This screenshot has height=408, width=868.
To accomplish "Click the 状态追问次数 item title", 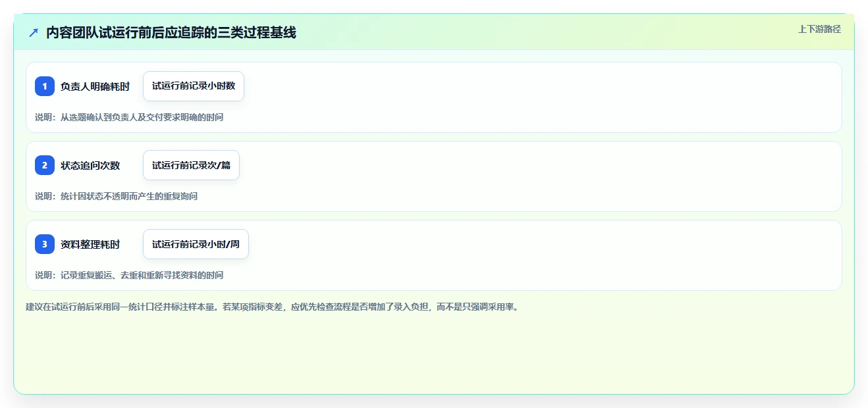I will 90,165.
